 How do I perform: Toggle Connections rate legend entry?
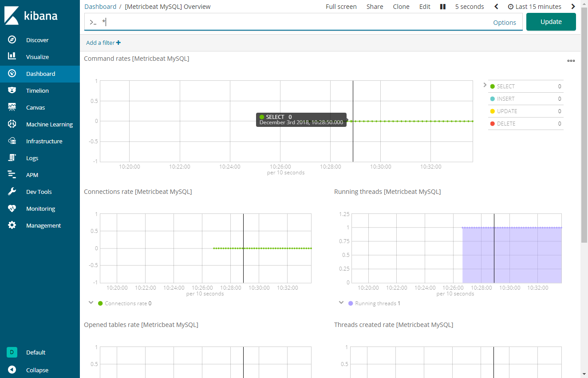[x=125, y=303]
